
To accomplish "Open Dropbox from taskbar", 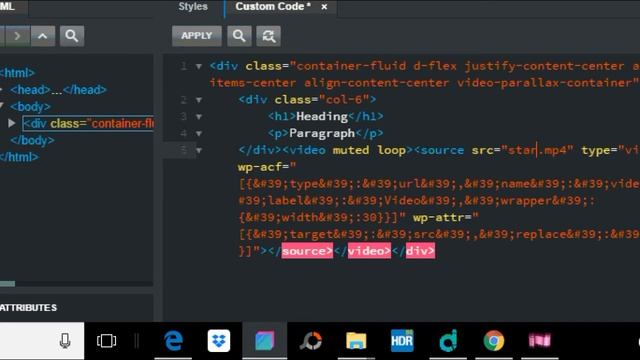I will tap(219, 341).
